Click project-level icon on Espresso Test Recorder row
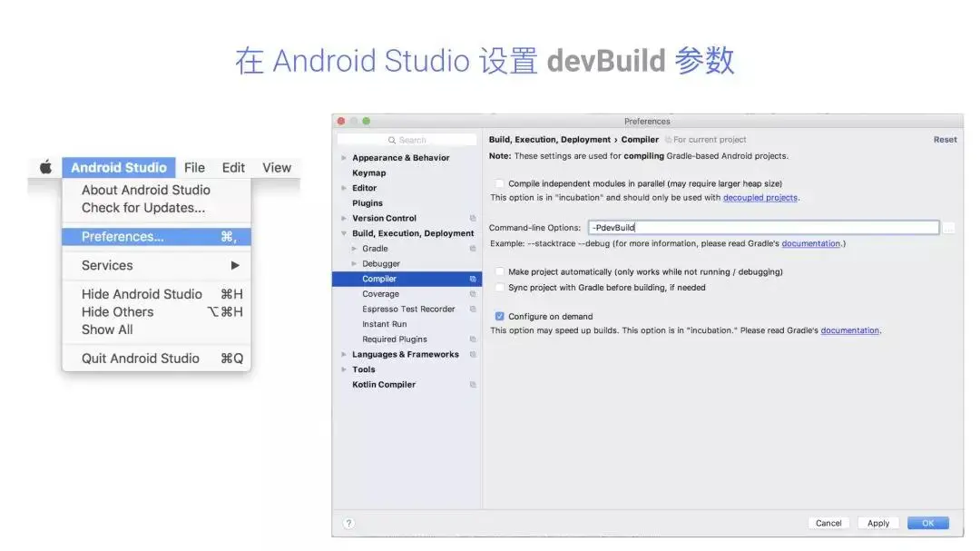The width and height of the screenshot is (980, 551). coord(473,309)
